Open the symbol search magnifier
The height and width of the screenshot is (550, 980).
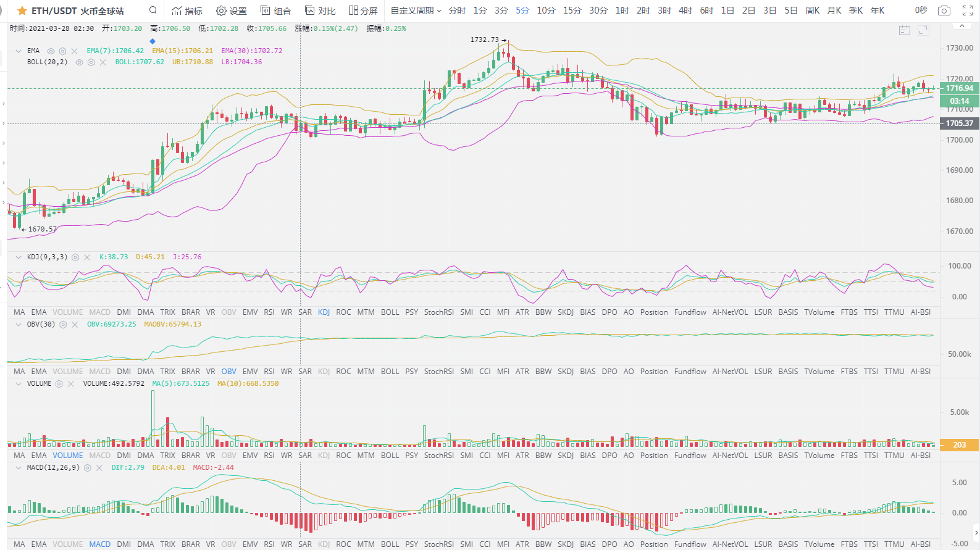pyautogui.click(x=153, y=10)
